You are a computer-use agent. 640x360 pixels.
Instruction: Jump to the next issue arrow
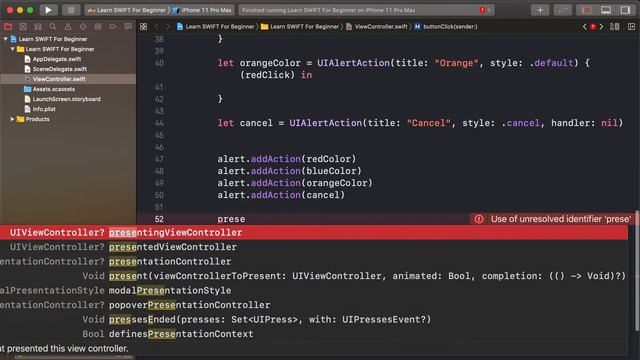tap(601, 27)
